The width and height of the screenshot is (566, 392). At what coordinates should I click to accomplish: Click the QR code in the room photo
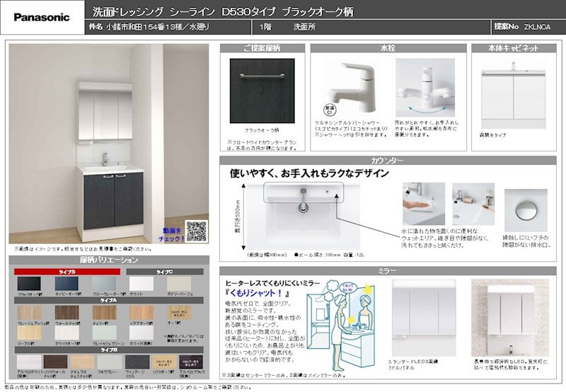(197, 231)
